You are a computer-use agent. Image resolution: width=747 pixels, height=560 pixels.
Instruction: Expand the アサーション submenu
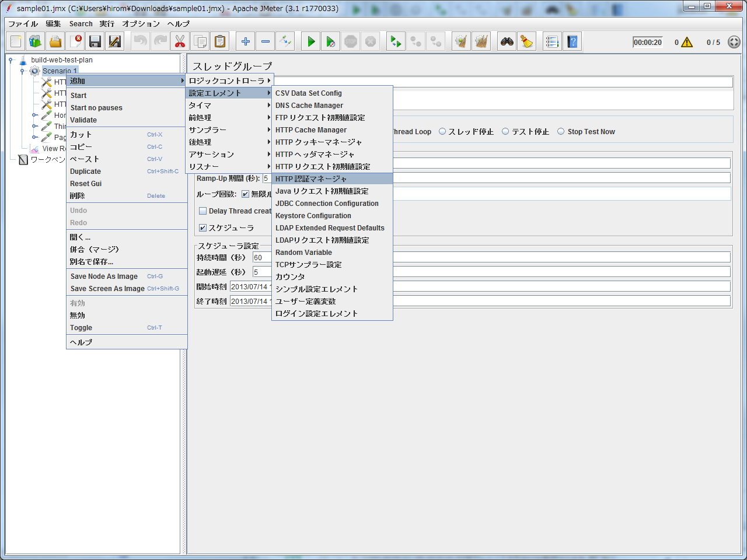click(x=229, y=155)
